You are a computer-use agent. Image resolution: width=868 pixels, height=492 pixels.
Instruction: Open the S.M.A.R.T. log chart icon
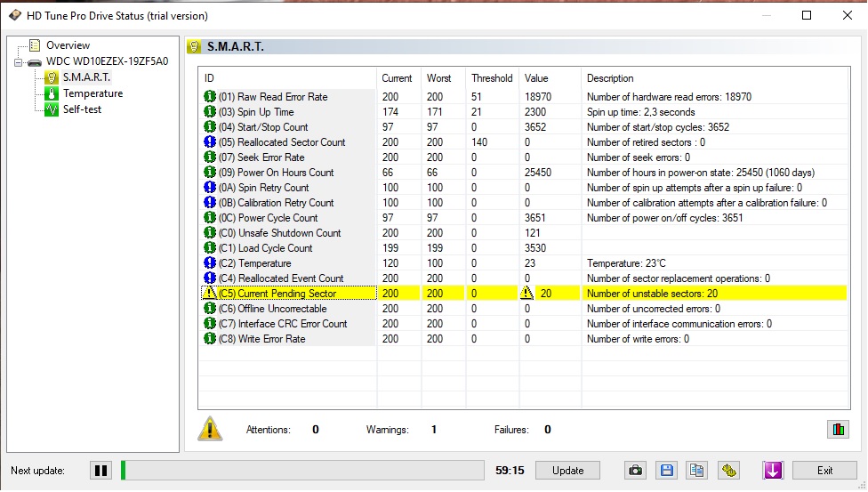838,430
